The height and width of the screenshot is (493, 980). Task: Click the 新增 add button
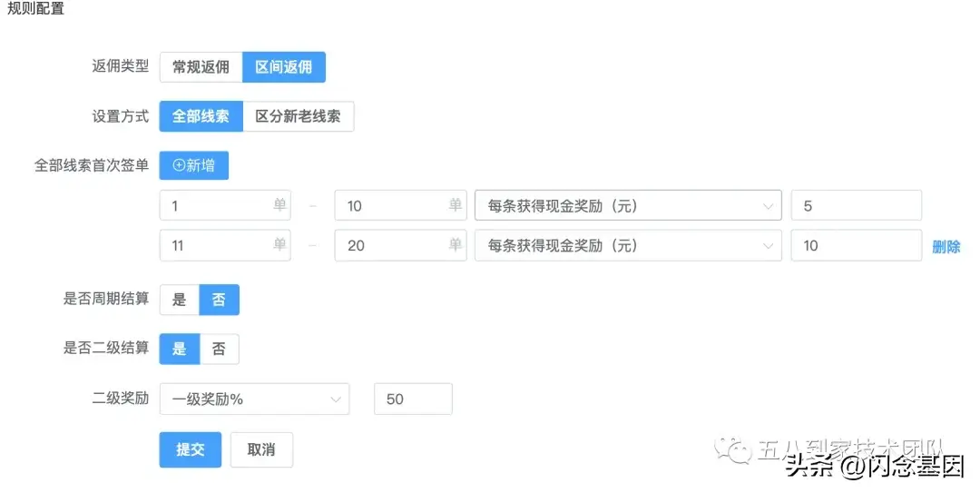[193, 165]
